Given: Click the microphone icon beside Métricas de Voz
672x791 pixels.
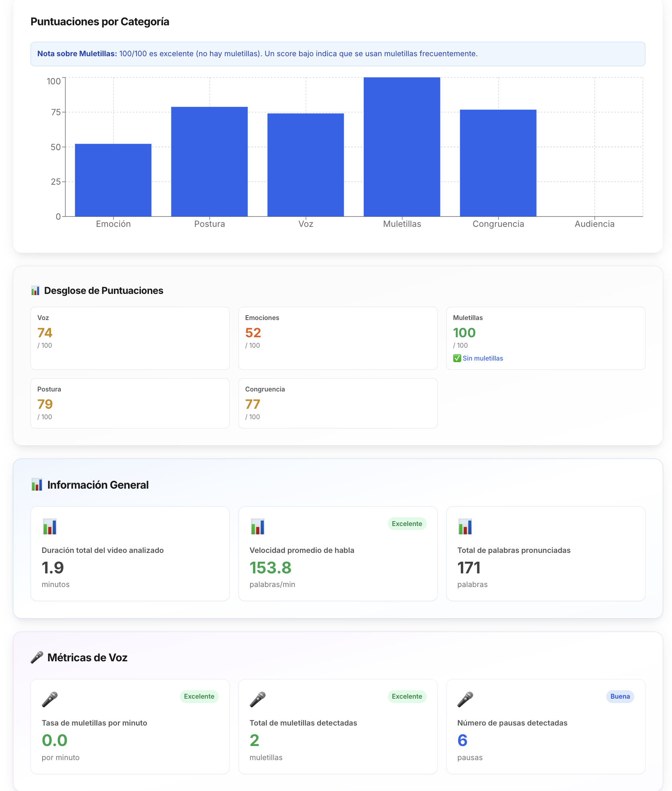Looking at the screenshot, I should 37,657.
